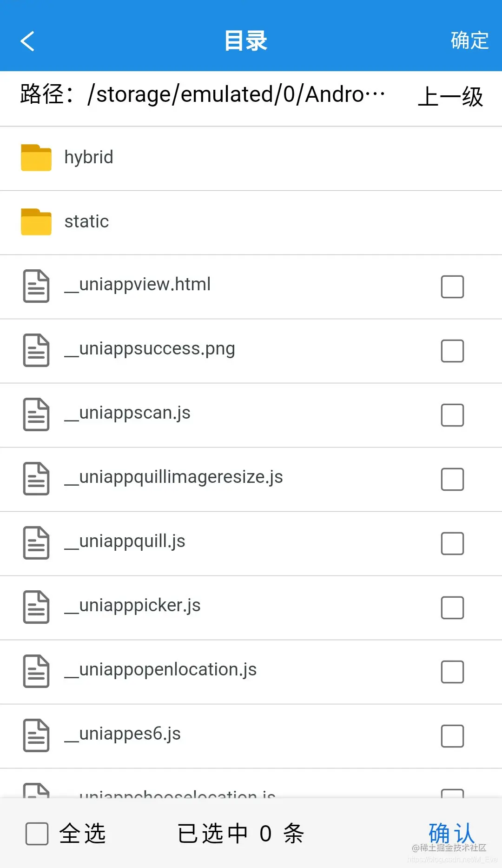
Task: Open the static folder icon
Action: pos(36,222)
